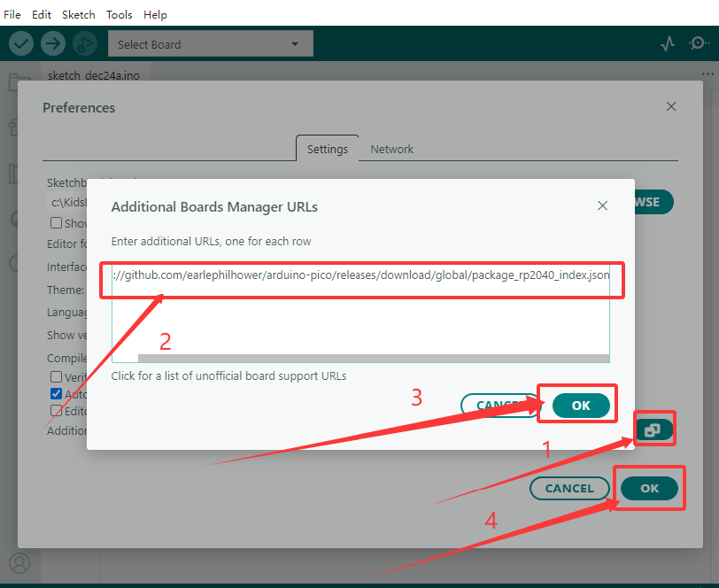
Task: Click the three-dots tab overflow menu
Action: coord(708,74)
